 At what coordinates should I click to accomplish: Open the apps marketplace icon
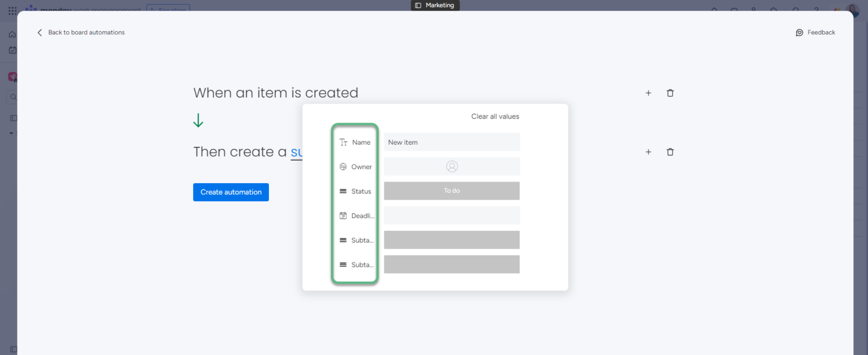(774, 10)
